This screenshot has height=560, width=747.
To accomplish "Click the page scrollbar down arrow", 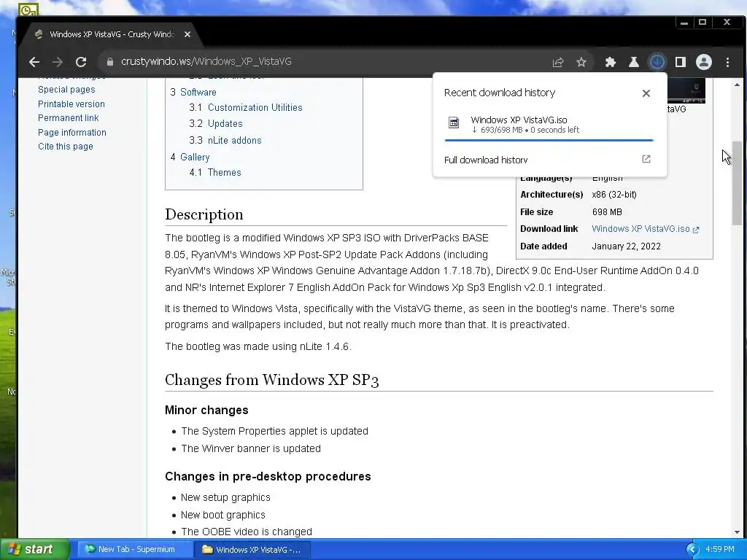I will point(737,532).
